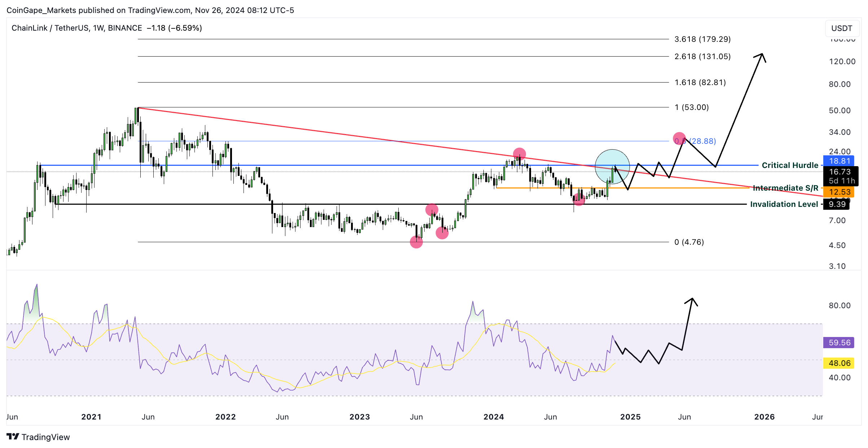Click the 2021 label on time axis

tap(91, 417)
